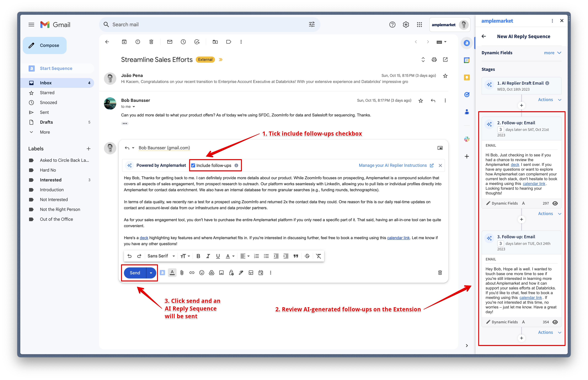Open the Slack add-on in the side panel
The image size is (588, 380).
(467, 139)
